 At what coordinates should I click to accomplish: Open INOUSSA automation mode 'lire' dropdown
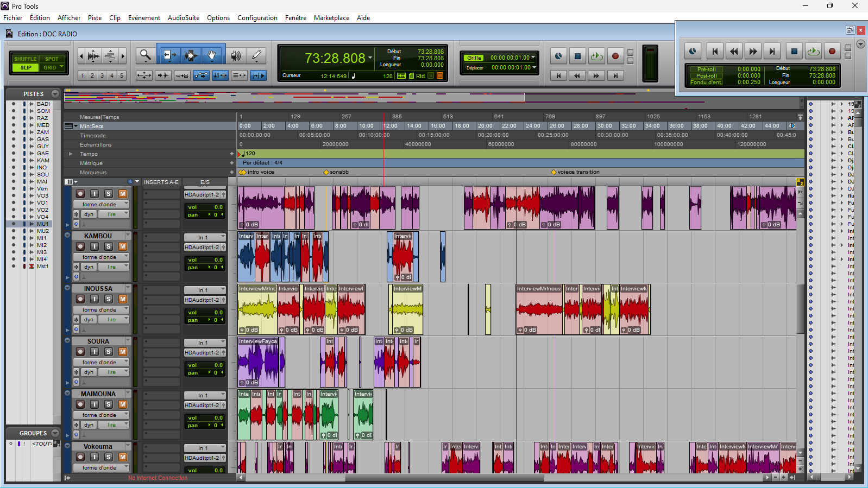pyautogui.click(x=114, y=320)
